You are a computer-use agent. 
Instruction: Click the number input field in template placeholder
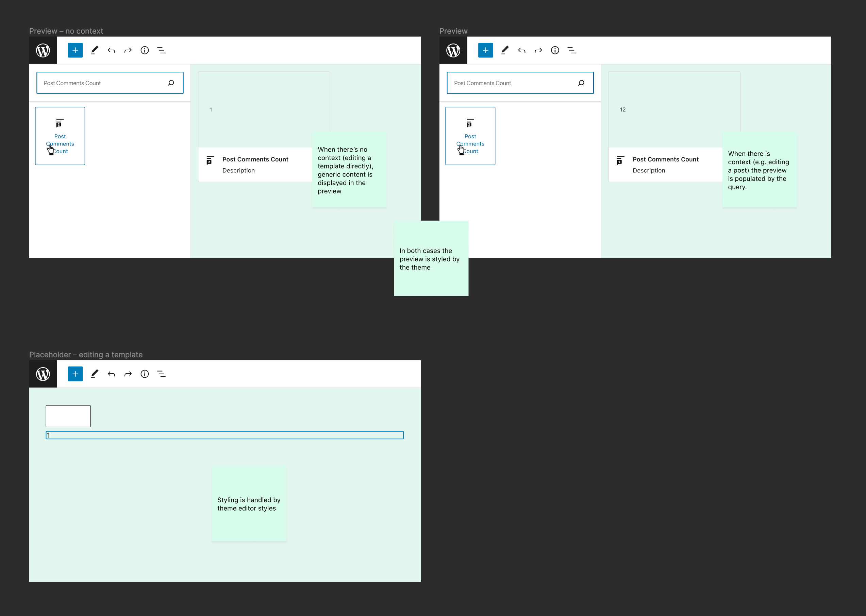(x=225, y=435)
